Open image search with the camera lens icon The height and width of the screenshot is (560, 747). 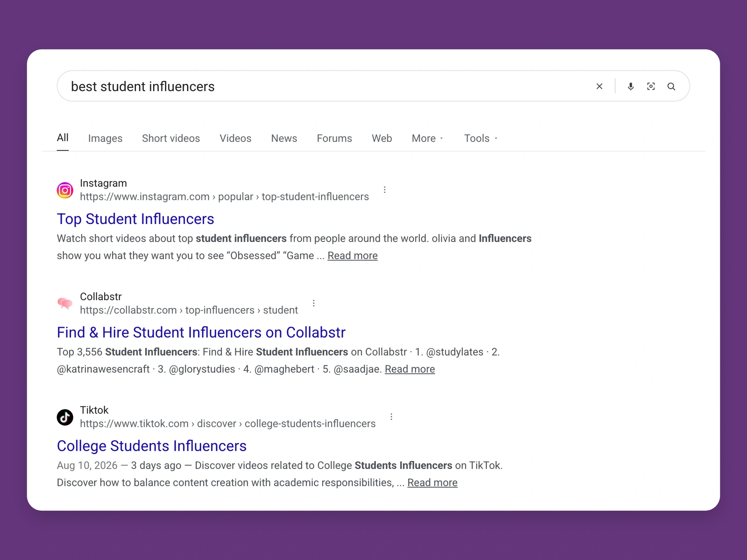[651, 86]
